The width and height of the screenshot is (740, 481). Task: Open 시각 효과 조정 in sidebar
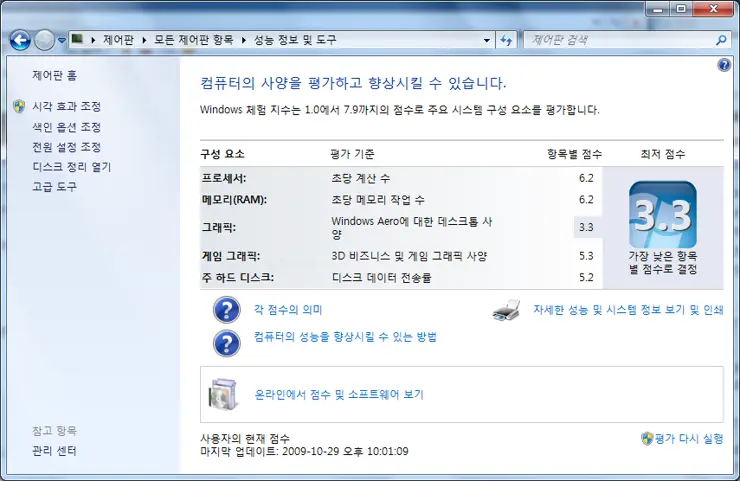click(67, 106)
